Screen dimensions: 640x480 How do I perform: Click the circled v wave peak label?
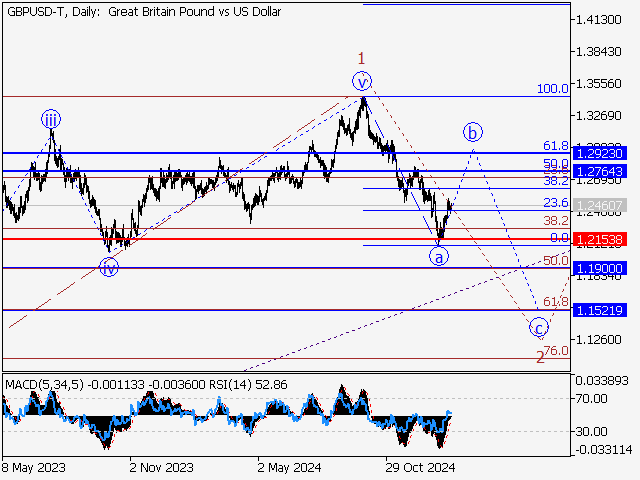click(362, 81)
